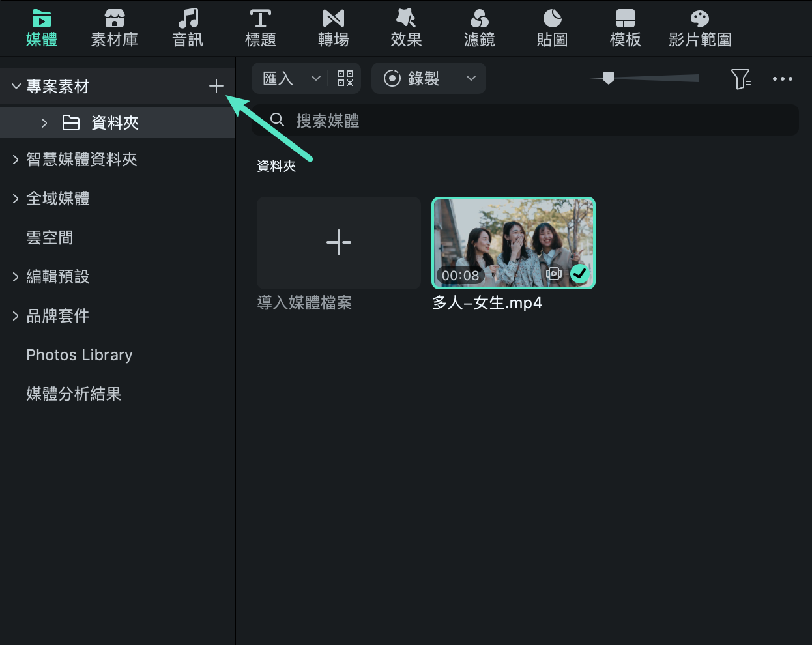Open the more options ellipsis menu

(783, 79)
